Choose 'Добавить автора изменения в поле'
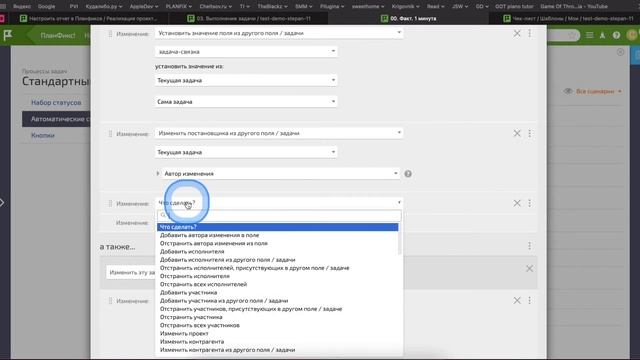This screenshot has height=360, width=640. tap(278, 235)
